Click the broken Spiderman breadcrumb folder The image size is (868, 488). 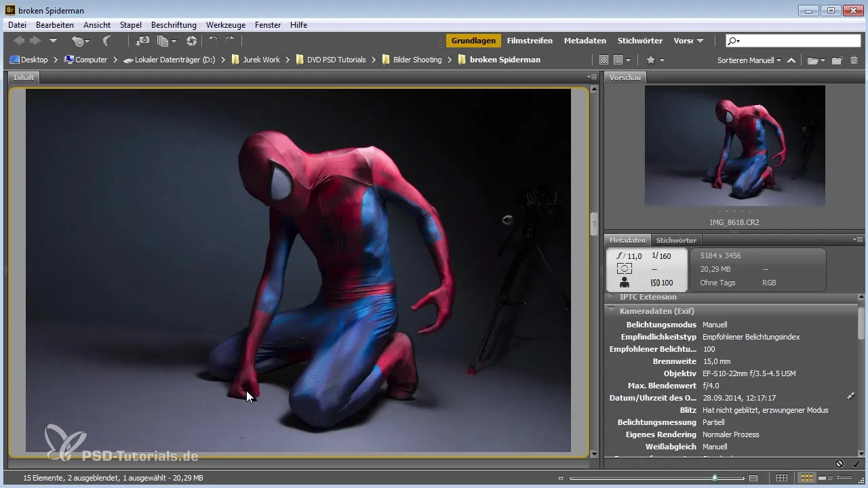coord(499,60)
